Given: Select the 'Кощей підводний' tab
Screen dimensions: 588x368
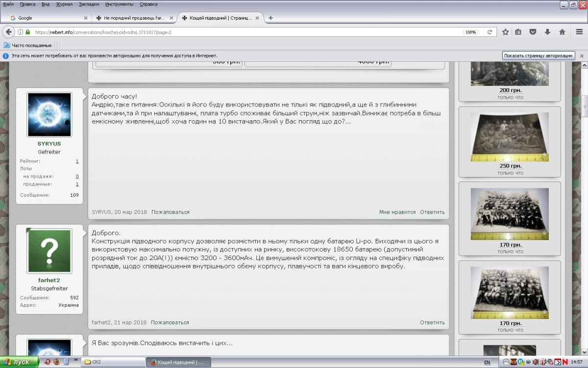Looking at the screenshot, I should pyautogui.click(x=220, y=18).
